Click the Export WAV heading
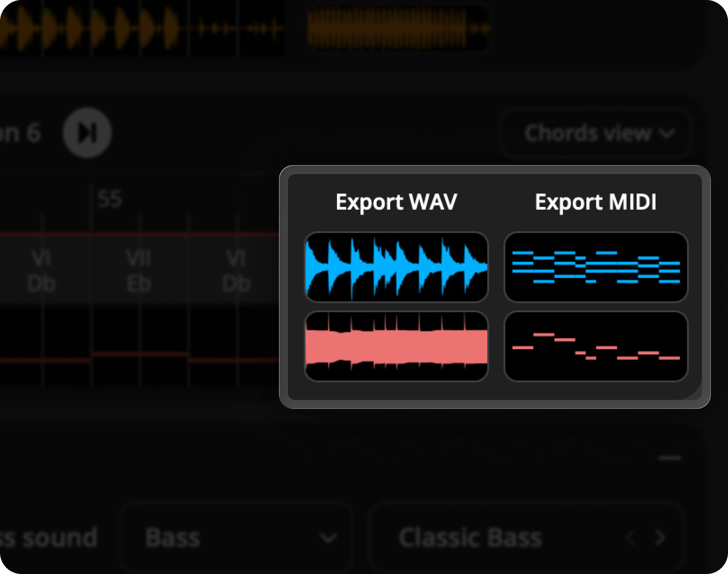The image size is (728, 574). pyautogui.click(x=396, y=202)
